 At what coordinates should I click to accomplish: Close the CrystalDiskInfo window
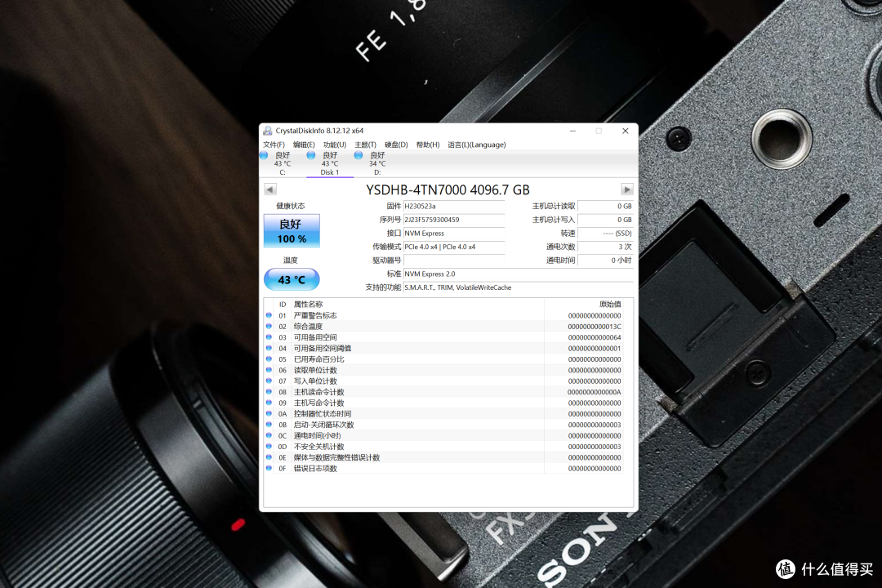(625, 131)
